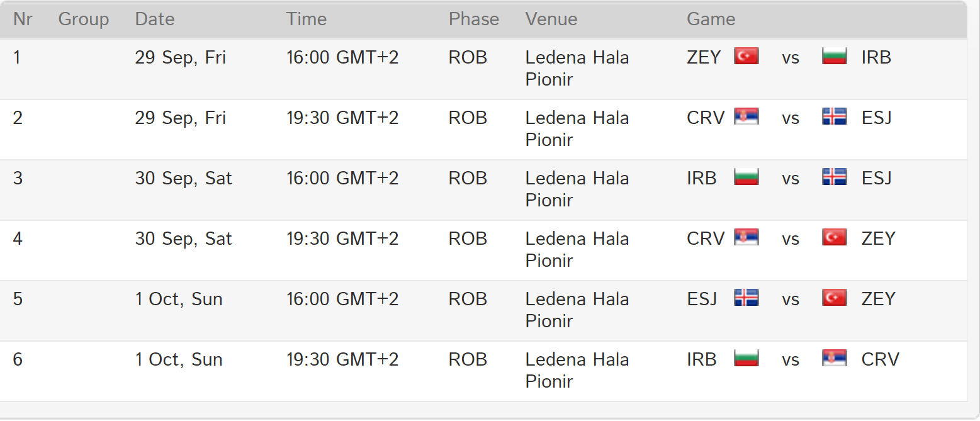Screen dimensions: 980x421
Task: Click the Icelandic flag next to ESJ in game 5
Action: click(x=746, y=298)
